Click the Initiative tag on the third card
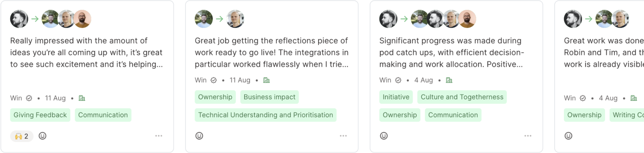This screenshot has width=644, height=153. click(x=396, y=97)
